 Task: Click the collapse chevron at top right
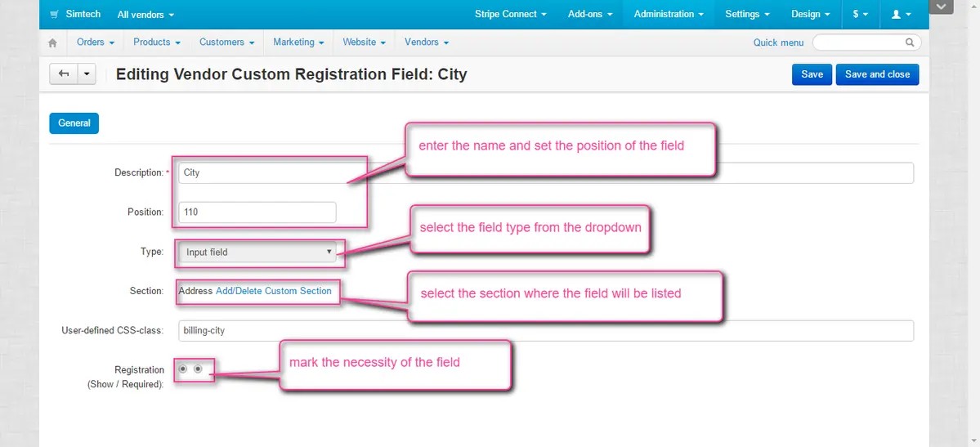[x=942, y=7]
